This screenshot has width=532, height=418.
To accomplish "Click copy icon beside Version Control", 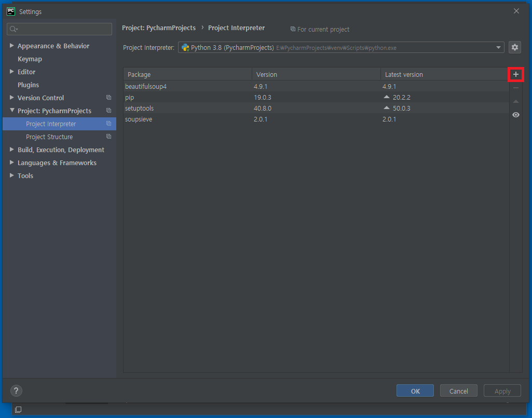I will [108, 98].
